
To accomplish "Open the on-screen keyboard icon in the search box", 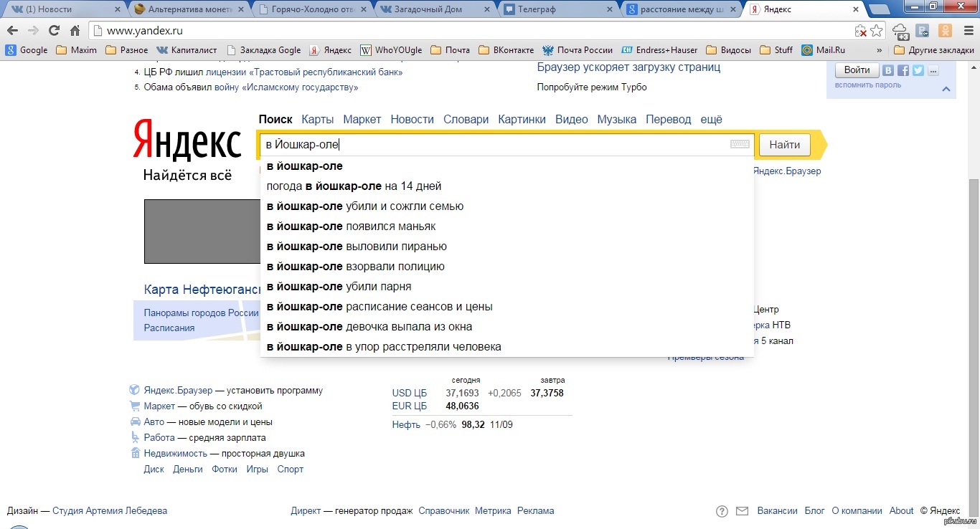I will 740,144.
